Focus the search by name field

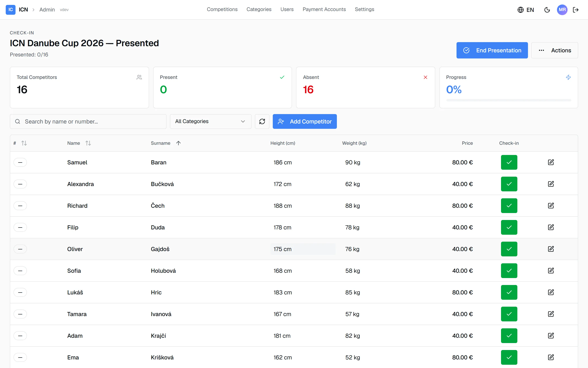click(x=88, y=121)
